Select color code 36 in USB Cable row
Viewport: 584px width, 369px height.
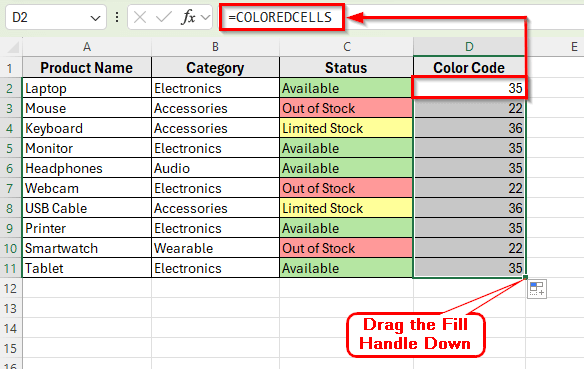(469, 209)
